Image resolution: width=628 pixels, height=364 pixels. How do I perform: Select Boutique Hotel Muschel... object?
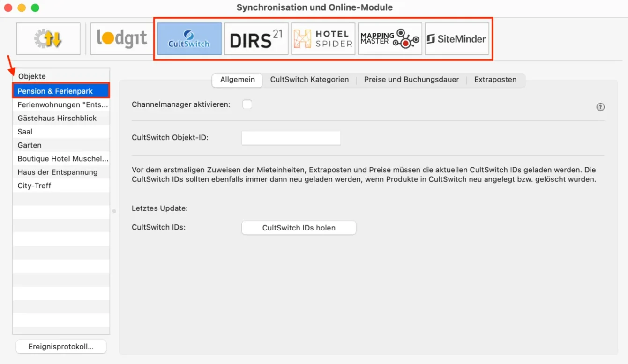point(61,159)
